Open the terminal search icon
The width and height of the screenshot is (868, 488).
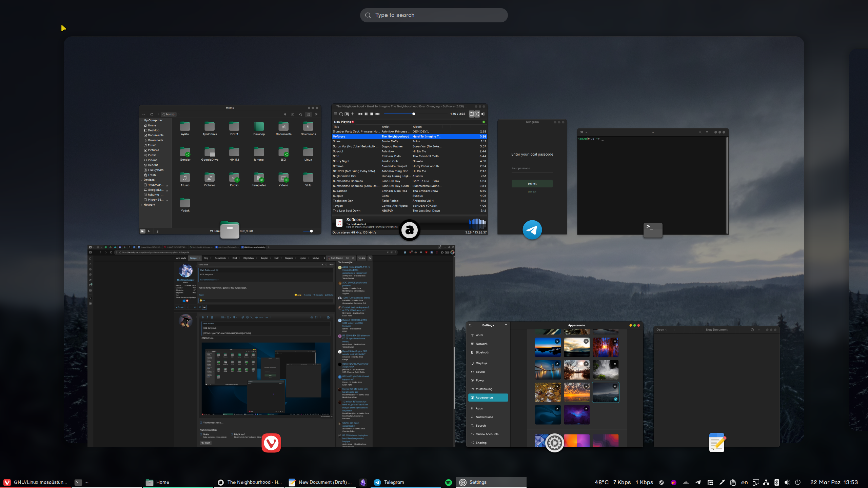click(700, 132)
